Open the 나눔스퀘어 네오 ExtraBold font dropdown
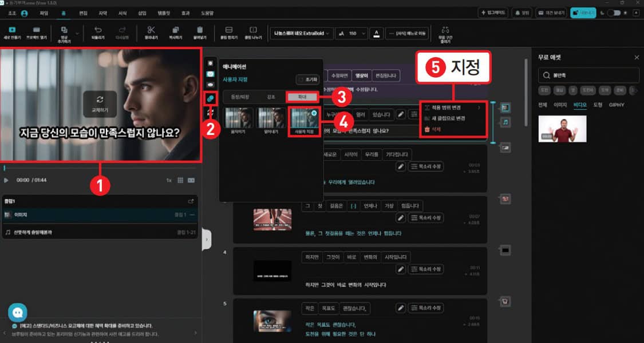The height and width of the screenshot is (343, 644). coord(302,33)
